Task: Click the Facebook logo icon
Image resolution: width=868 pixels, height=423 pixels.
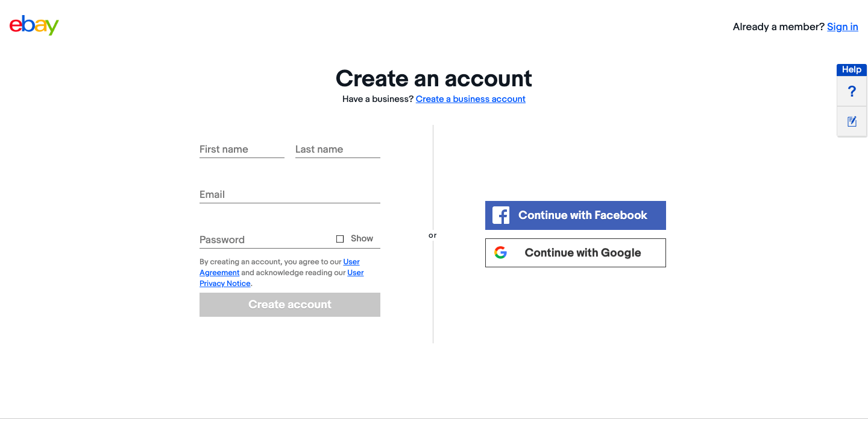Action: point(501,215)
